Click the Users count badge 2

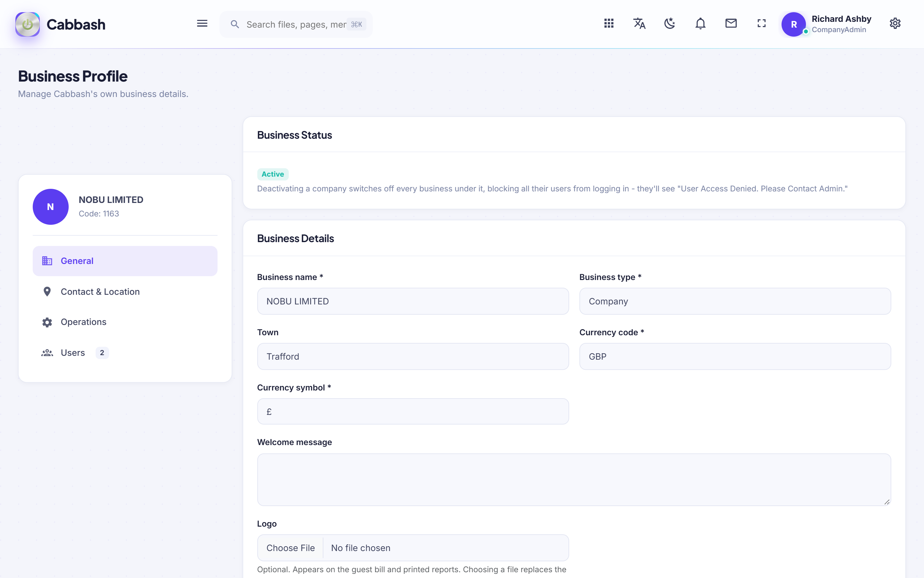pyautogui.click(x=102, y=353)
